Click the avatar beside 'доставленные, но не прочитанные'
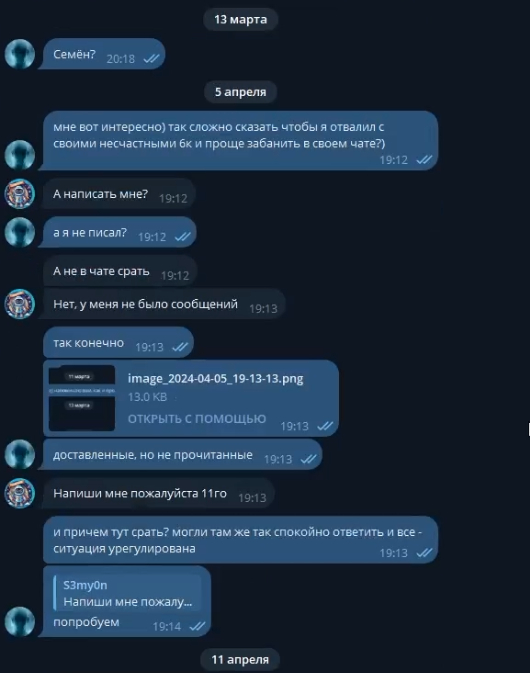The image size is (530, 673). [20, 454]
